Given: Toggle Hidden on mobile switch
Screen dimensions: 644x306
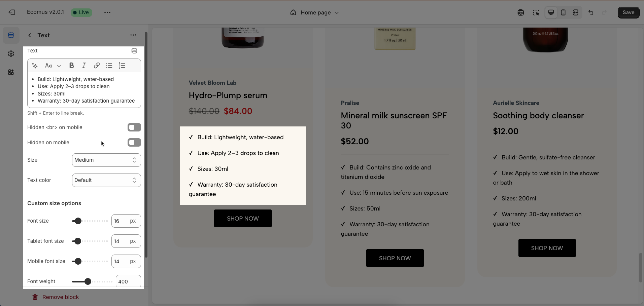Looking at the screenshot, I should (134, 143).
